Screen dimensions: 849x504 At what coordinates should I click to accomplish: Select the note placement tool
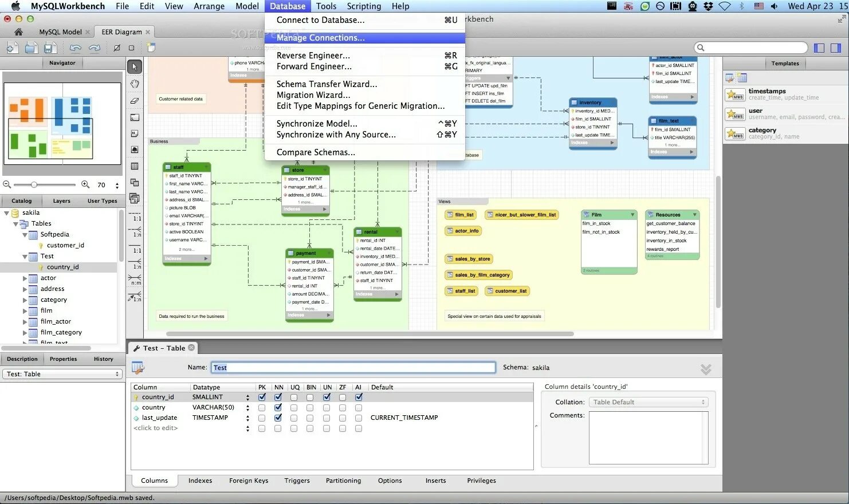pos(135,133)
